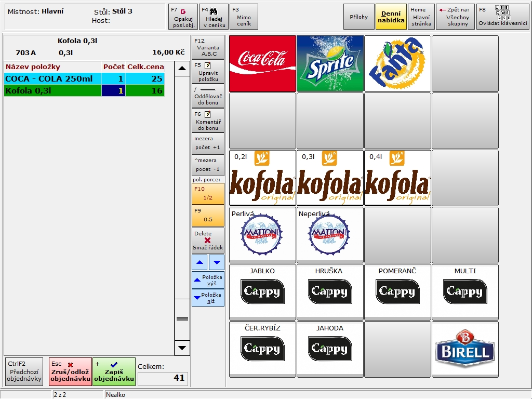Cancel with Zruš/odlož objednávku
Image resolution: width=532 pixels, height=399 pixels.
[x=70, y=372]
